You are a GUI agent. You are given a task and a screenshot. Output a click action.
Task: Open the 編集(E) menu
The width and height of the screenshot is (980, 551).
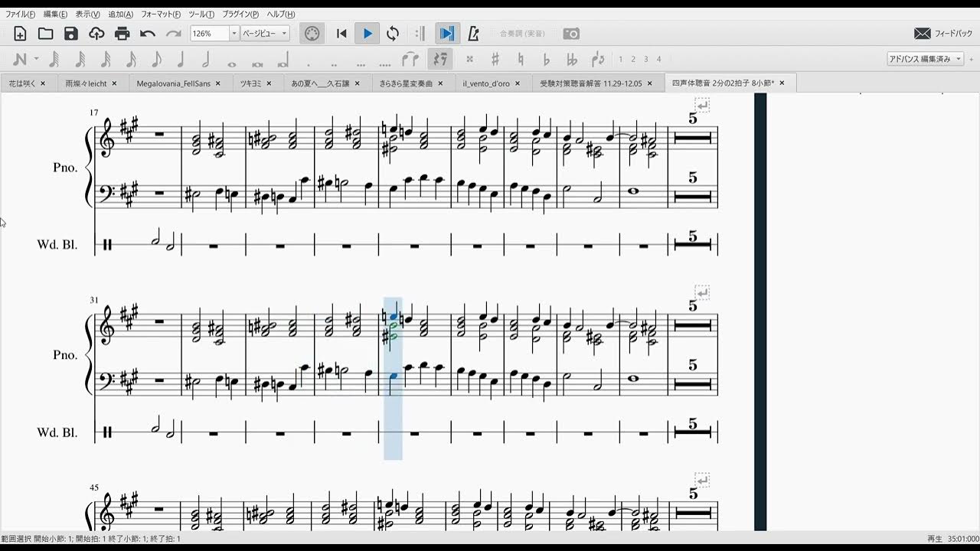click(x=55, y=15)
